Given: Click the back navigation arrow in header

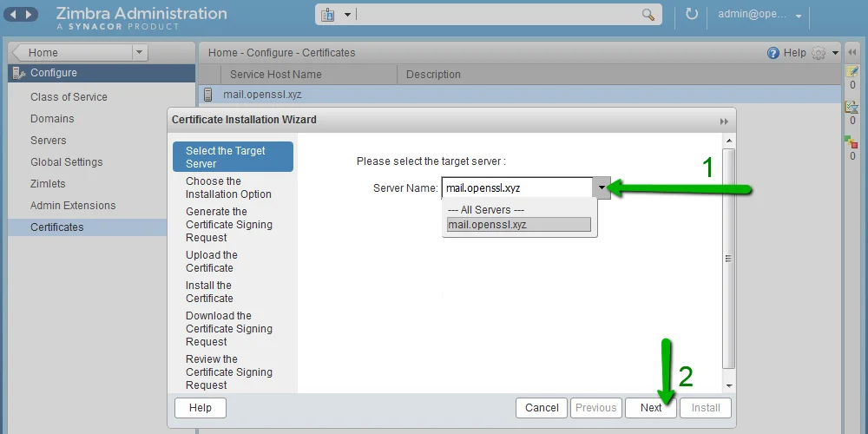Looking at the screenshot, I should click(14, 15).
